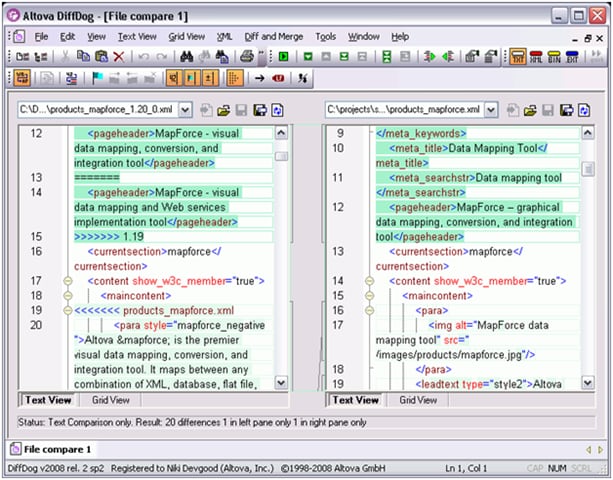
Task: Toggle XML comparison mode
Action: 536,57
